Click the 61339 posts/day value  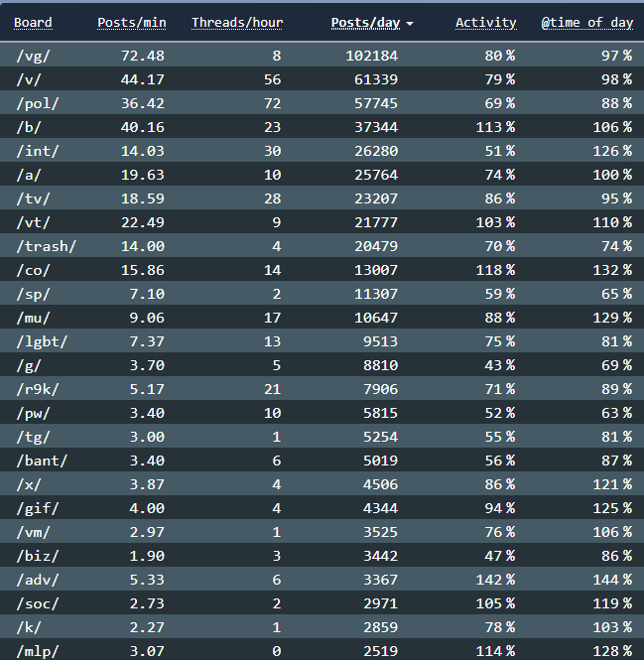tap(376, 79)
